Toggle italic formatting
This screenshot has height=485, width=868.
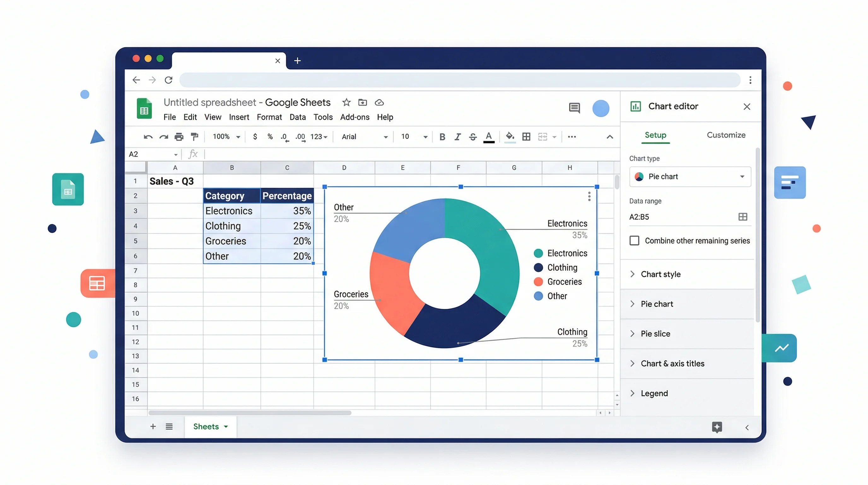pos(458,137)
